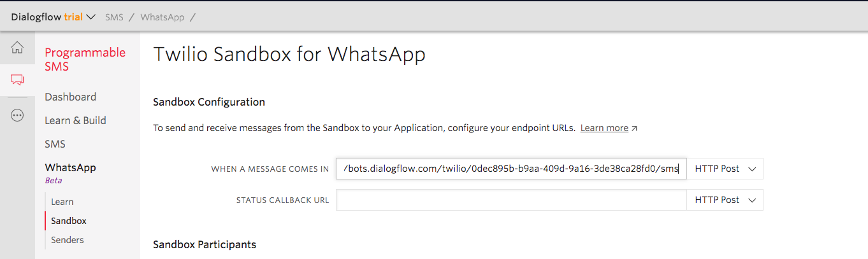Open the All Products ellipsis icon

click(x=17, y=115)
